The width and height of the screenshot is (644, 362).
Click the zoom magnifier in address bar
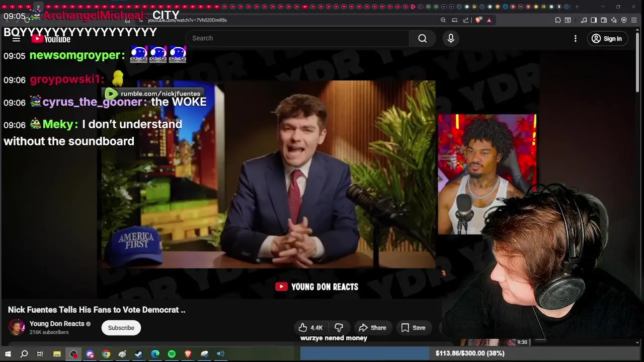click(443, 20)
